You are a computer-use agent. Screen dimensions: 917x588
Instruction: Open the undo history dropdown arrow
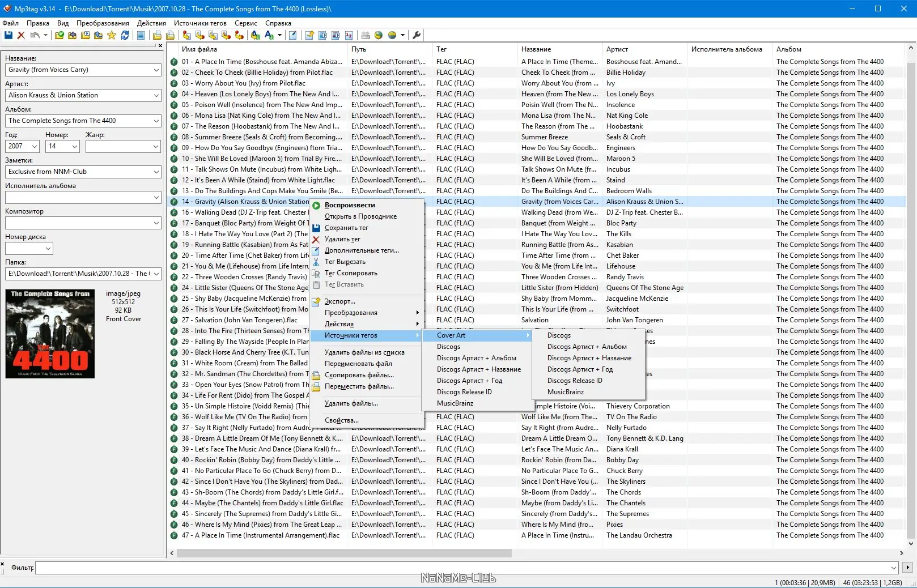tap(45, 35)
